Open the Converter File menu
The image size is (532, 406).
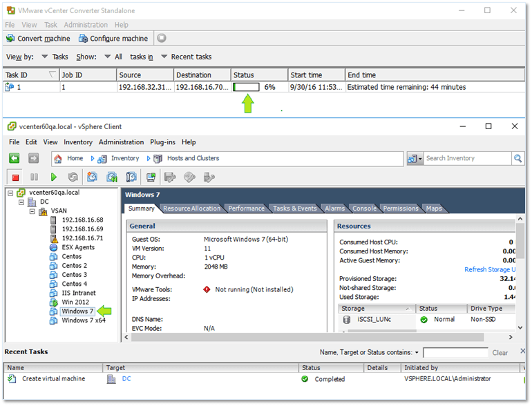pos(10,25)
